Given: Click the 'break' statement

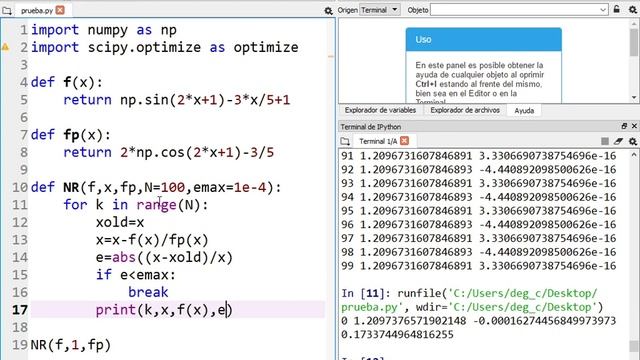Looking at the screenshot, I should pos(148,292).
